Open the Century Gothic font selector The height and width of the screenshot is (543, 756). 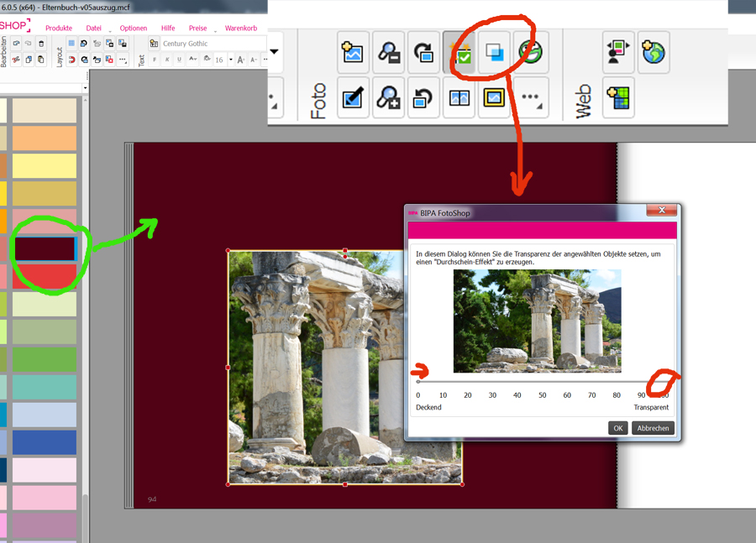click(212, 44)
